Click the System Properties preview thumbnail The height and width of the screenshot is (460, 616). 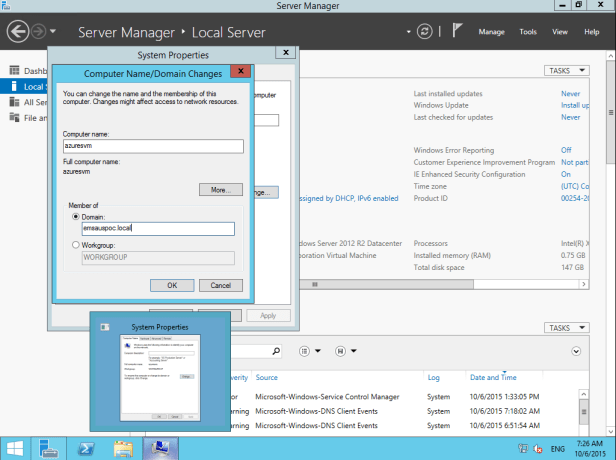[x=160, y=372]
